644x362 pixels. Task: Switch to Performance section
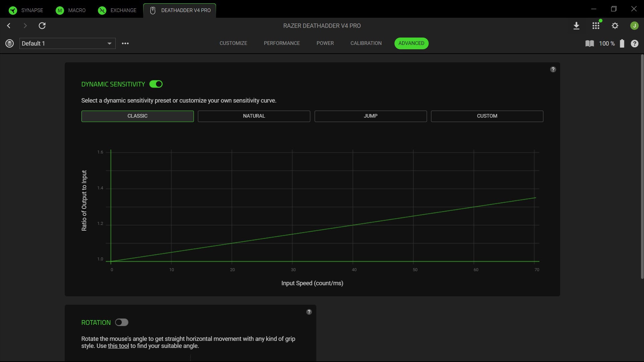pyautogui.click(x=282, y=43)
